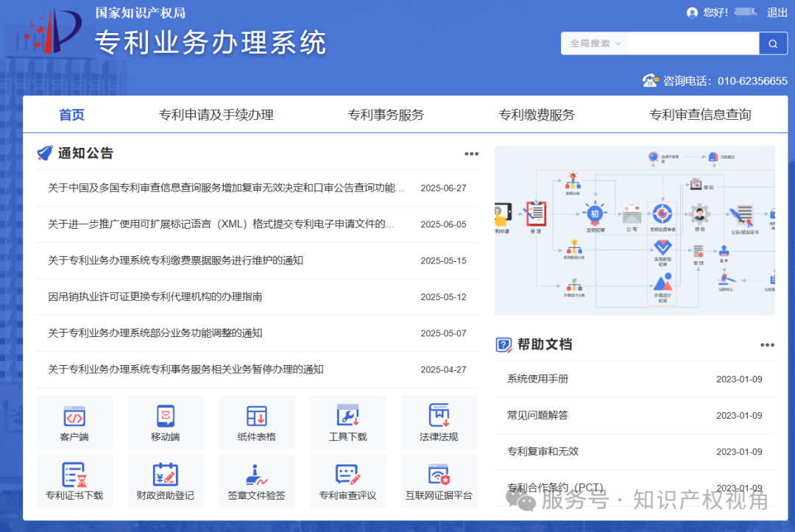
Task: Open the 签章文件验签 signature verification icon
Action: pyautogui.click(x=257, y=480)
